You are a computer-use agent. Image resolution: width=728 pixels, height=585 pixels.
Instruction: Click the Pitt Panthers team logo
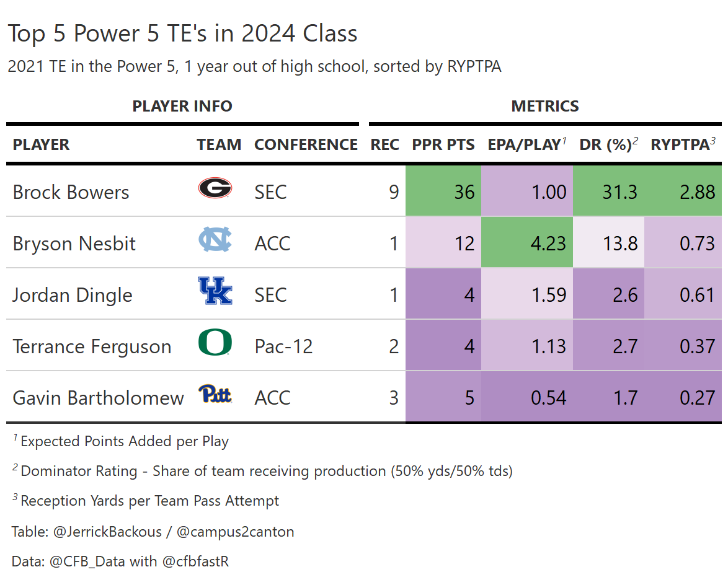tap(215, 394)
